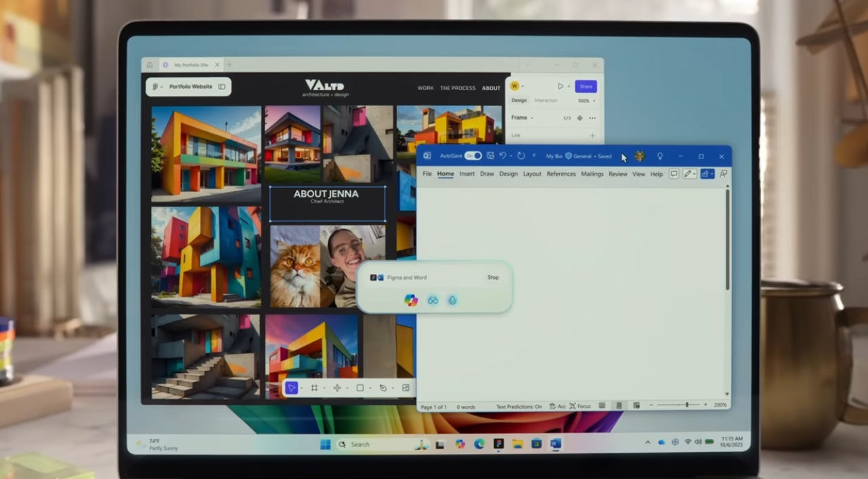
Task: Switch to Print Layout view in Word
Action: click(x=619, y=406)
